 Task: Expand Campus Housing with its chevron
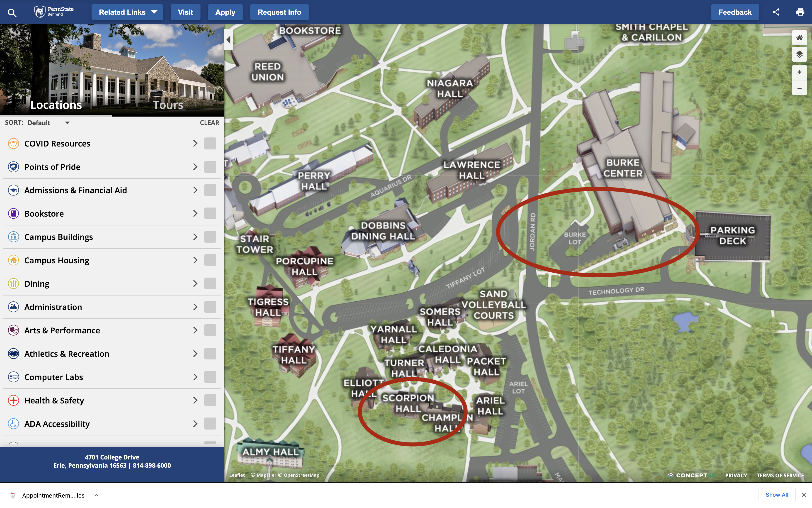(195, 260)
